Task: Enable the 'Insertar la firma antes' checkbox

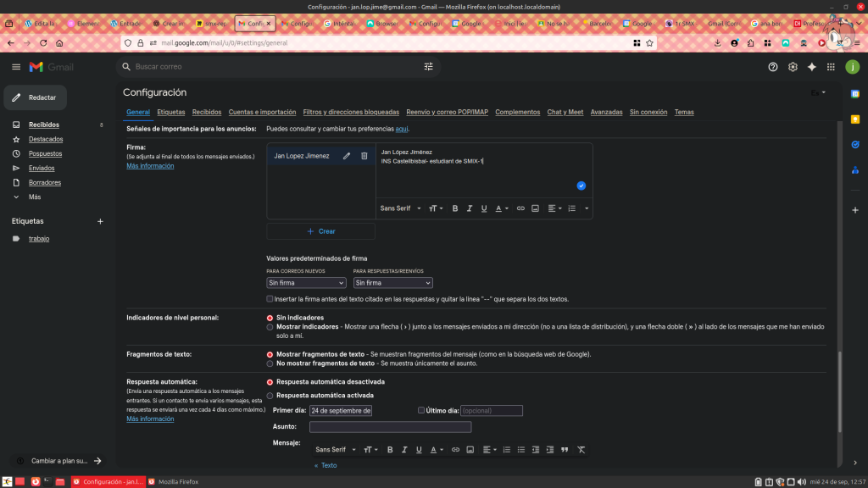Action: 270,299
